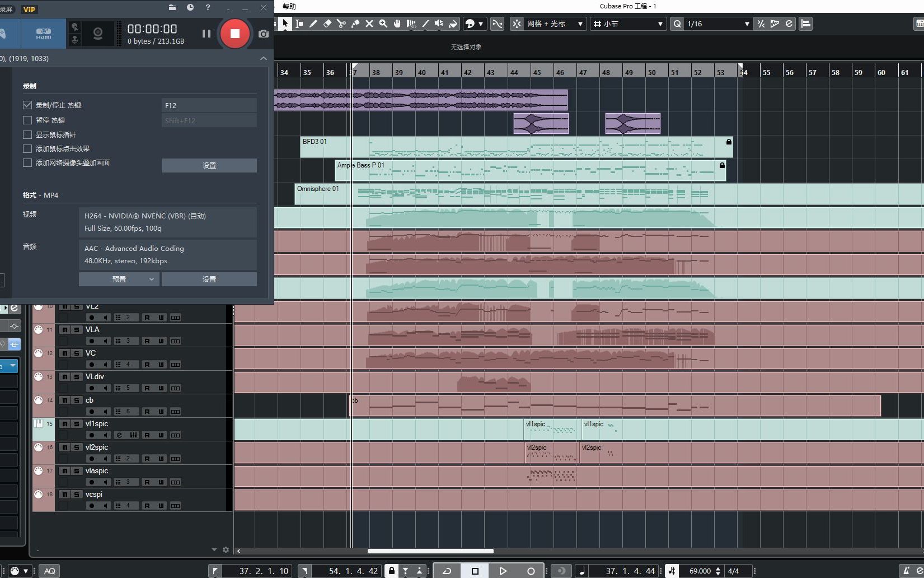Toggle the AQ auto quantize button
This screenshot has width=924, height=578.
(50, 571)
